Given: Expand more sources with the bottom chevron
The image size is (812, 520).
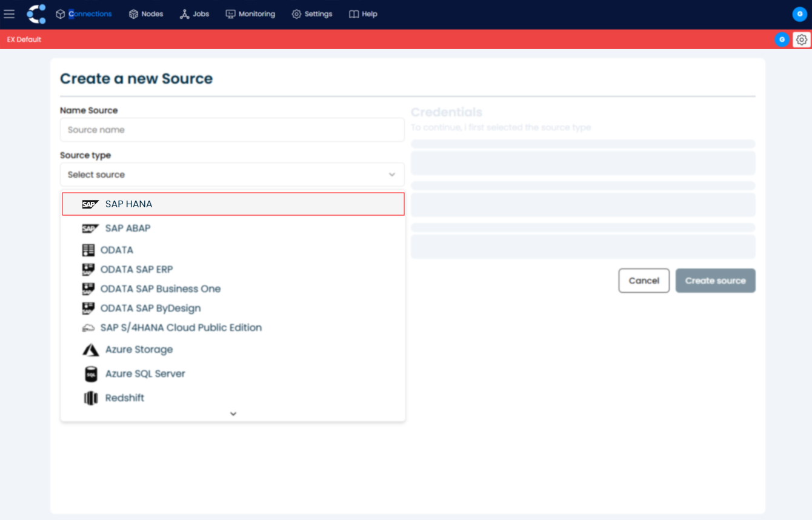Looking at the screenshot, I should click(233, 413).
